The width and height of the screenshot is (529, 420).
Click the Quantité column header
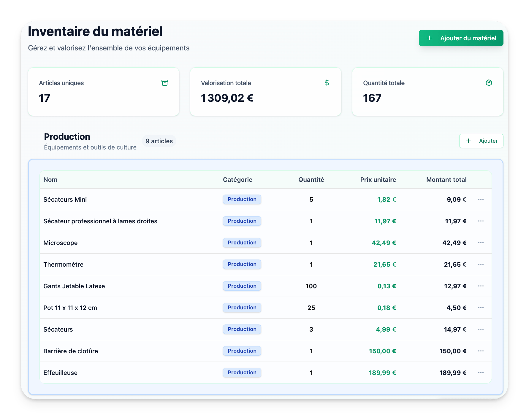pyautogui.click(x=311, y=180)
